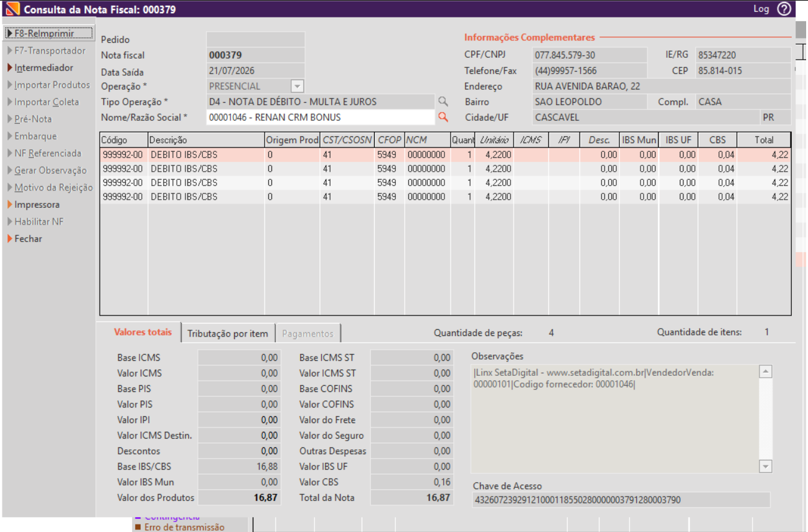Click the F8-Reimprimir button

(x=49, y=33)
